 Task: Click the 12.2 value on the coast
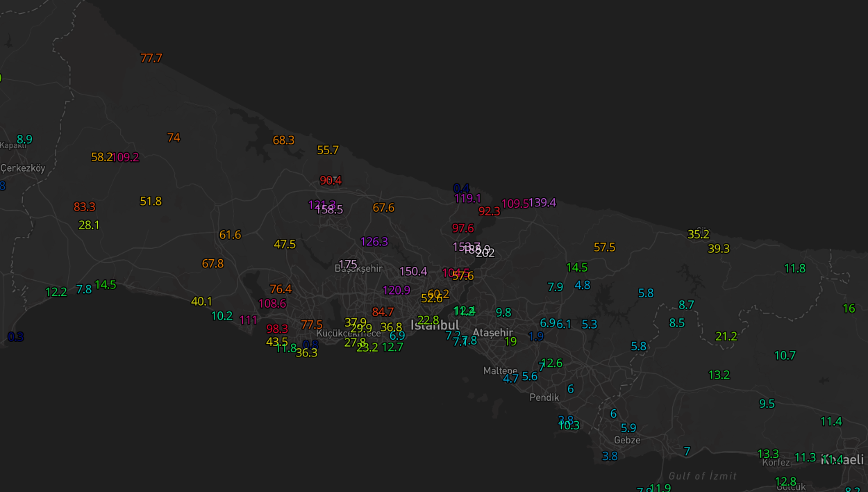point(56,292)
